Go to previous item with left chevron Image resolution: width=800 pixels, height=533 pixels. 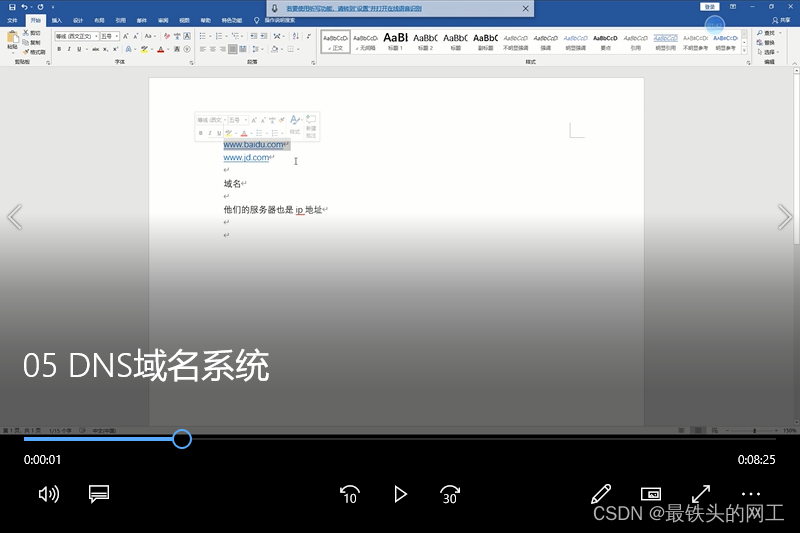(x=15, y=217)
